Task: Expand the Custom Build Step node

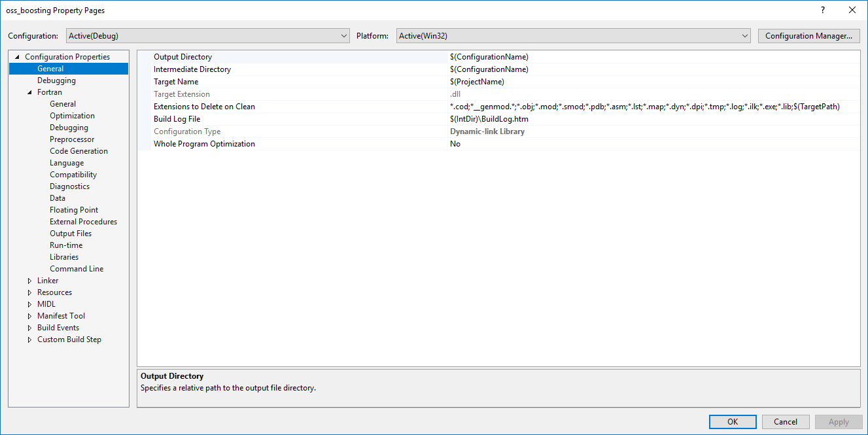Action: click(x=29, y=339)
